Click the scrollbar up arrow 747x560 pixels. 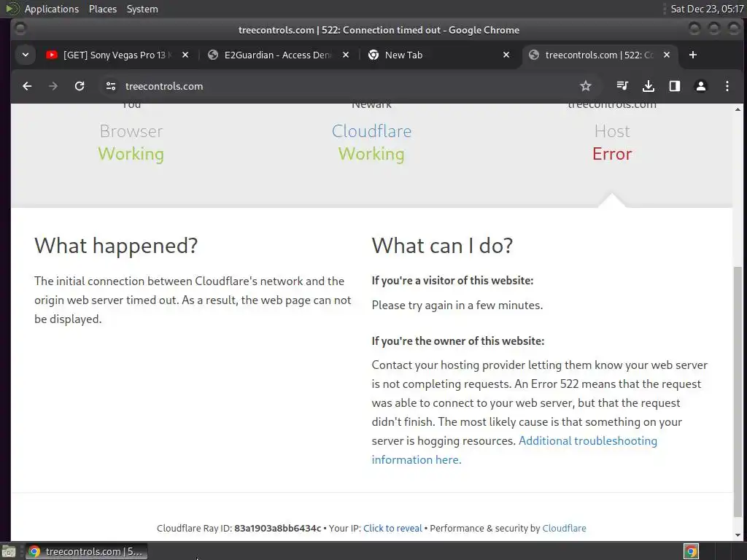(738, 109)
